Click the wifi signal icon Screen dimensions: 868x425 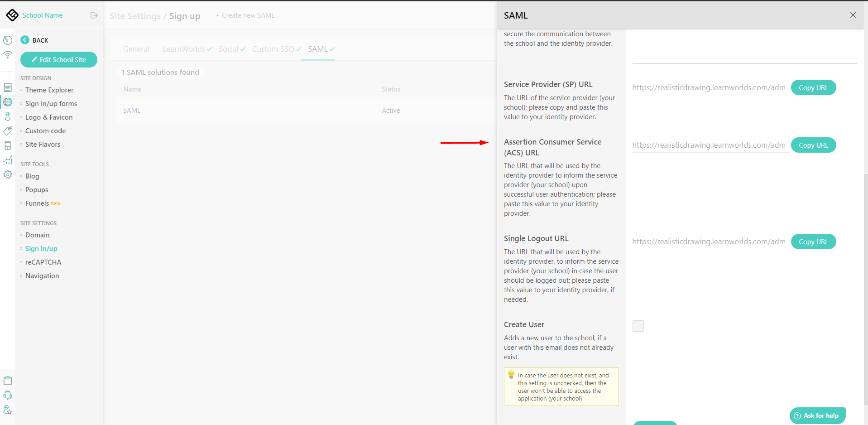[x=8, y=55]
